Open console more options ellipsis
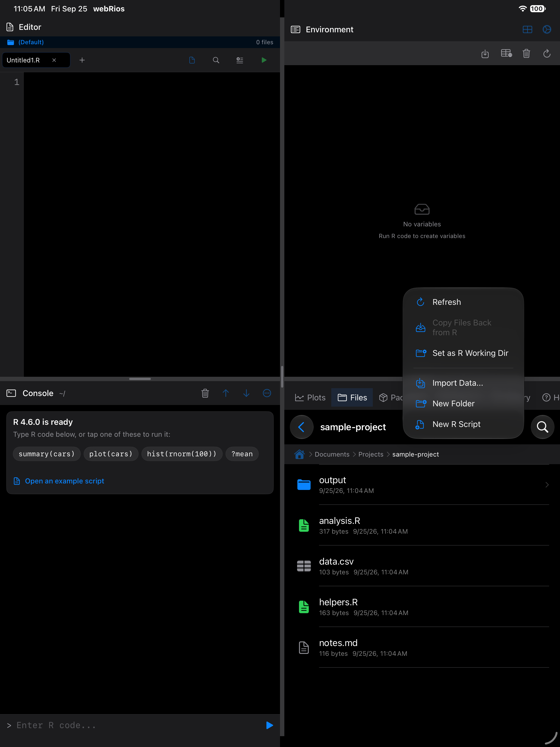This screenshot has height=747, width=560. [267, 393]
